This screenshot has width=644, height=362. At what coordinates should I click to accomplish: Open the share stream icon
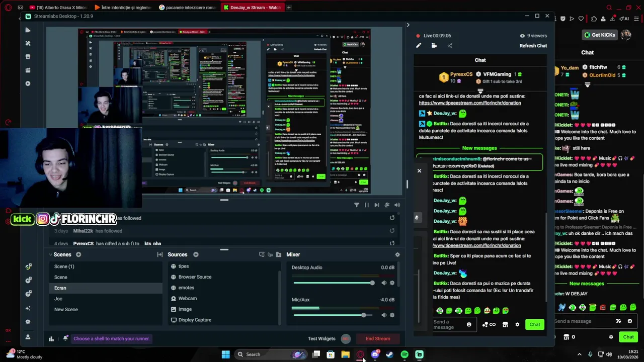(450, 46)
